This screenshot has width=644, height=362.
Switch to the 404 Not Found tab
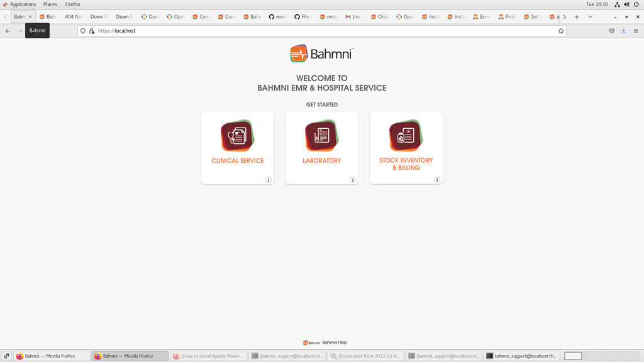click(73, 17)
